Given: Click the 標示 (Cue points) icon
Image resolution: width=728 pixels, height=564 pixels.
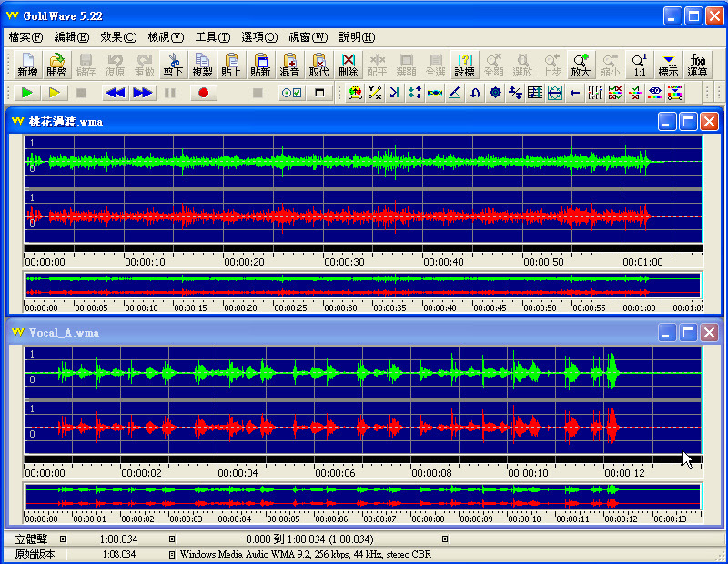Looking at the screenshot, I should [668, 65].
